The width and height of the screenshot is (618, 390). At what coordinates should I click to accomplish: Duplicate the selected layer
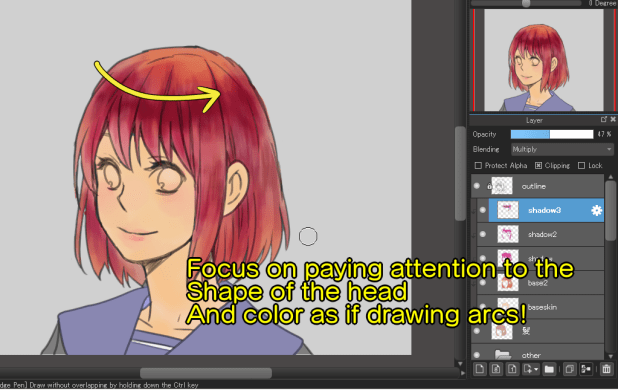click(x=570, y=370)
